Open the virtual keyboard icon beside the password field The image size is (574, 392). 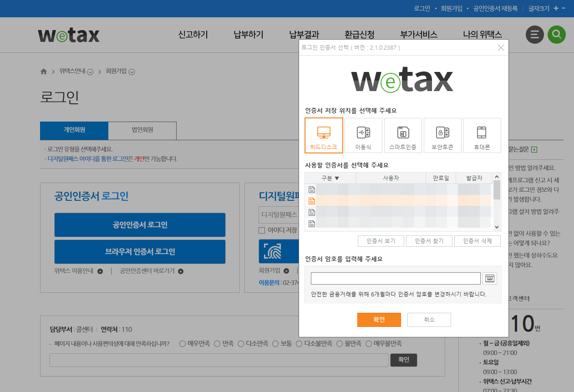coord(490,278)
